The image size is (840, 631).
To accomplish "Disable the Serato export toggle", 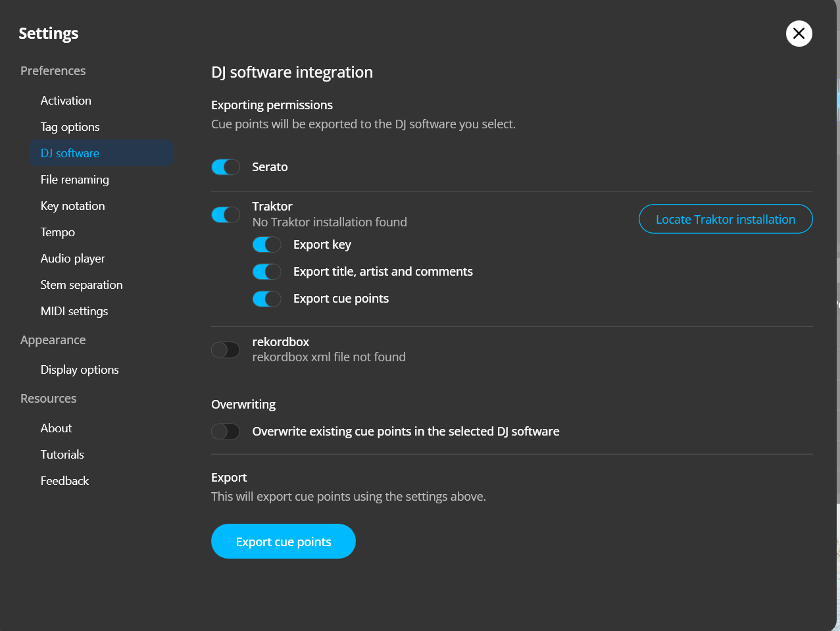I will (226, 167).
